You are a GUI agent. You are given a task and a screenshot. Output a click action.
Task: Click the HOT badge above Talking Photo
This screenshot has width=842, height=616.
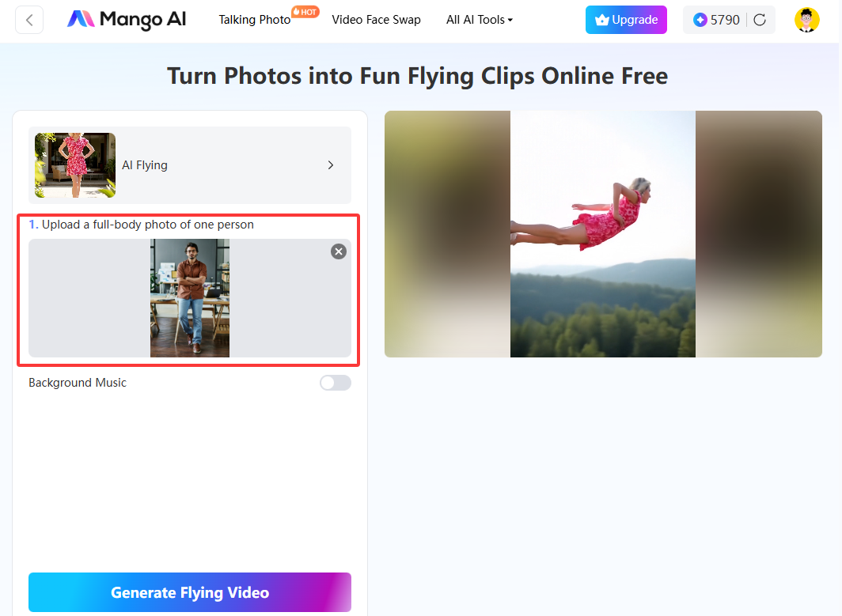[x=305, y=11]
